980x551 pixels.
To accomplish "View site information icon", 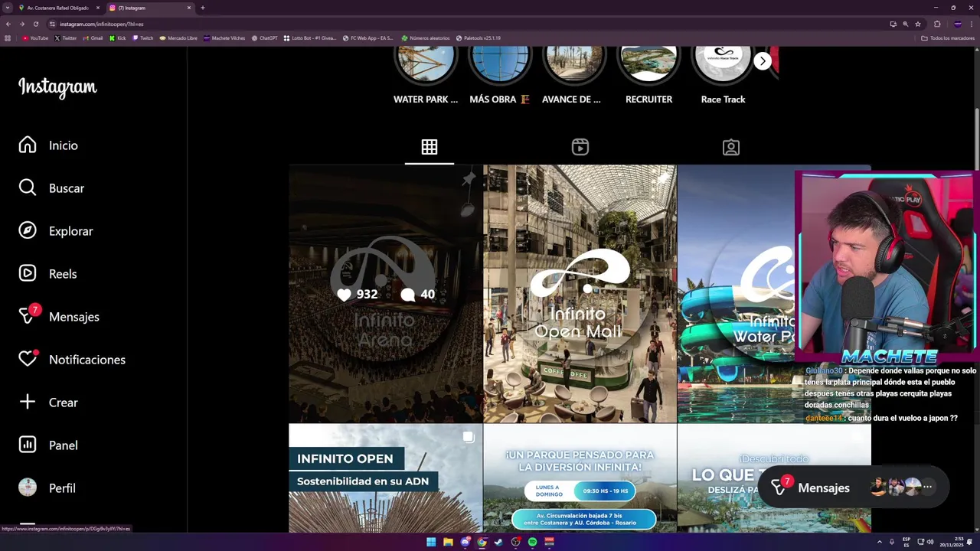I will 52,24.
